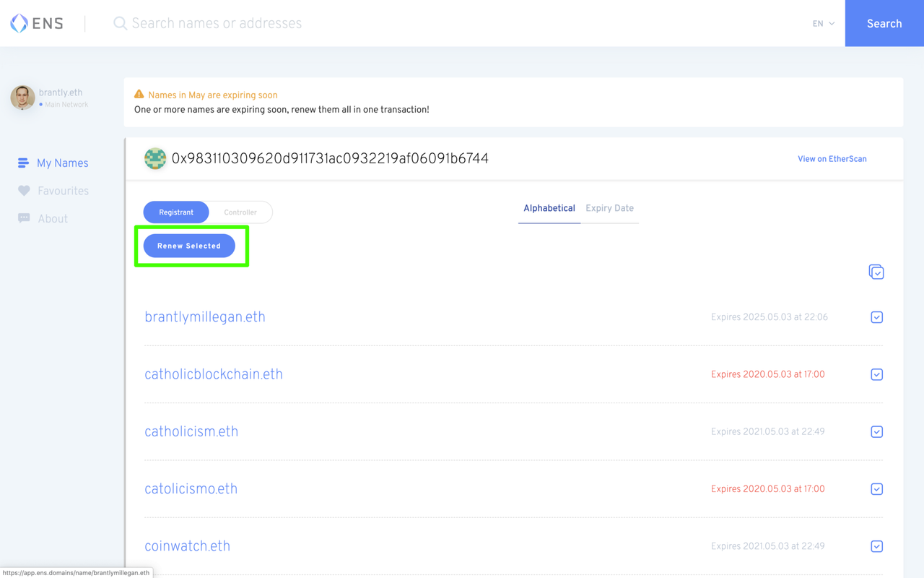The height and width of the screenshot is (578, 924).
Task: Click the select-all checkboxes icon
Action: (x=876, y=272)
